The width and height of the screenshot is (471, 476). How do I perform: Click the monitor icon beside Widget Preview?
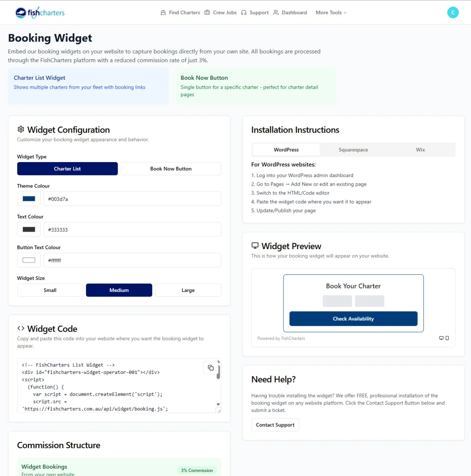click(x=255, y=246)
